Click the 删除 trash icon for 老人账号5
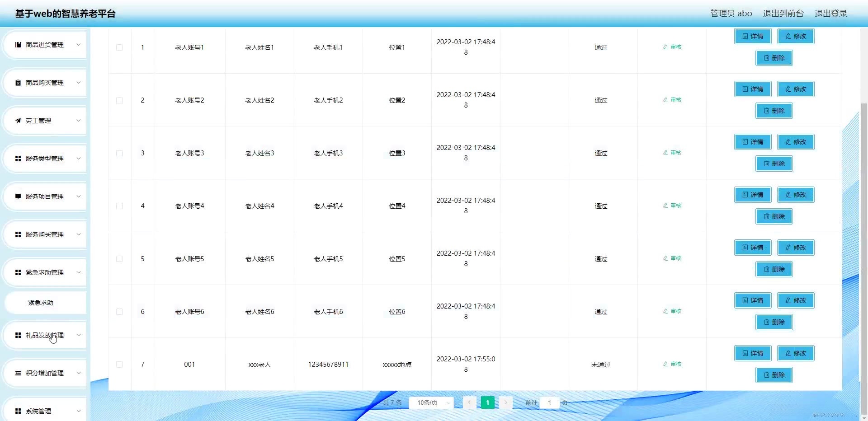The width and height of the screenshot is (868, 421). coord(767,269)
